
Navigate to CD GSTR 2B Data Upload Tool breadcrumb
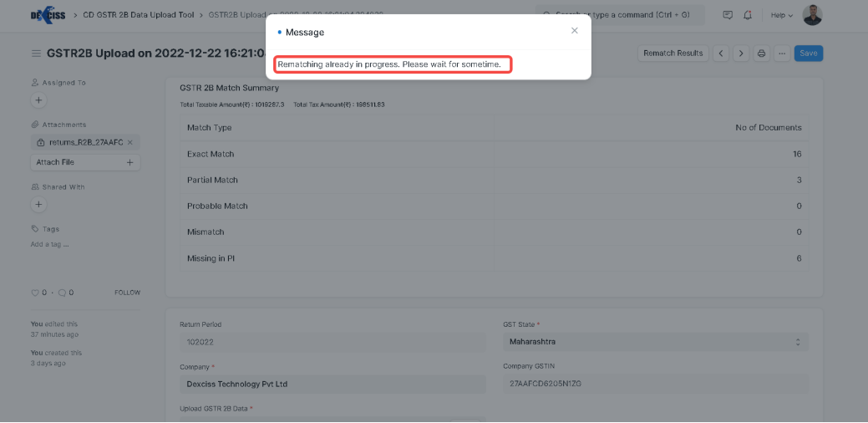click(x=137, y=15)
